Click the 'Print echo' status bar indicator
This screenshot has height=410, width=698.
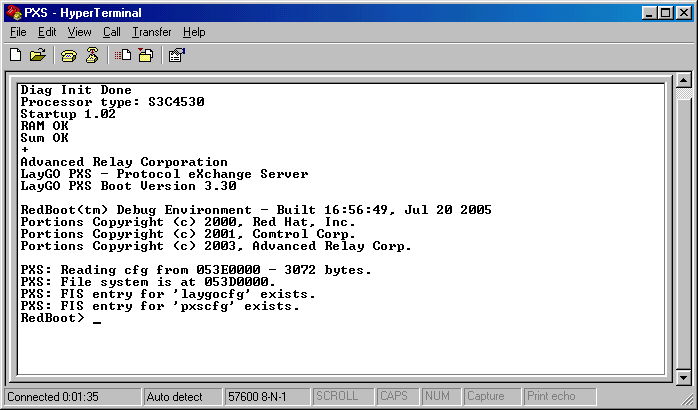pyautogui.click(x=560, y=396)
